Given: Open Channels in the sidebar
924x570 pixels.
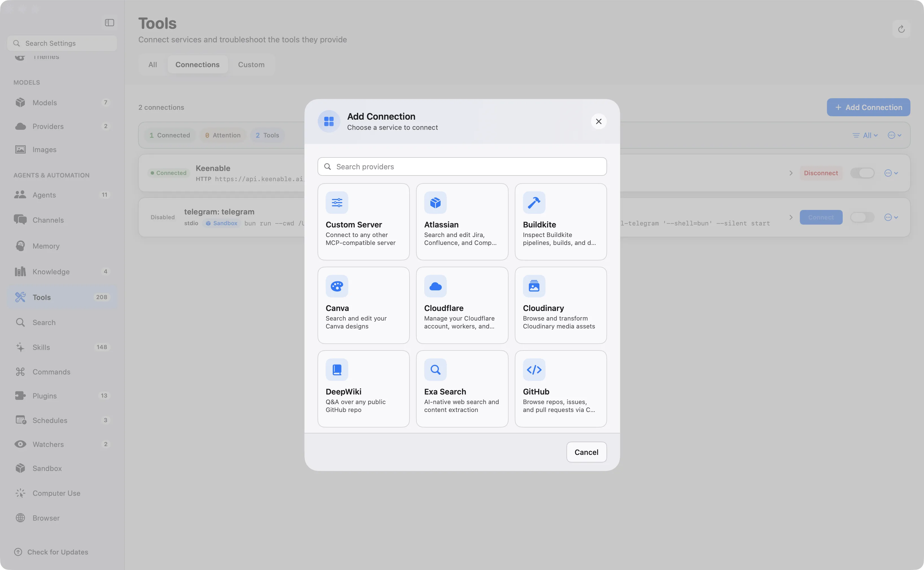Looking at the screenshot, I should [62, 220].
